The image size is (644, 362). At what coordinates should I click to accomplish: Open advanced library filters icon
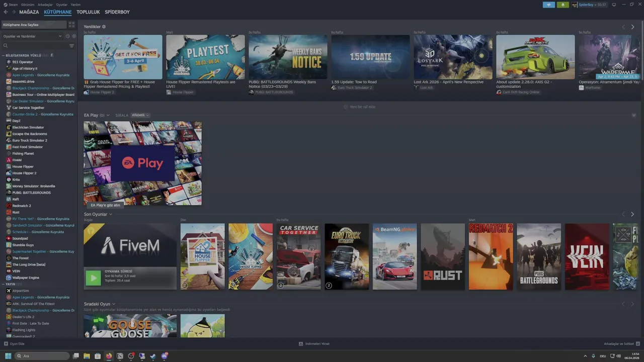(x=71, y=46)
